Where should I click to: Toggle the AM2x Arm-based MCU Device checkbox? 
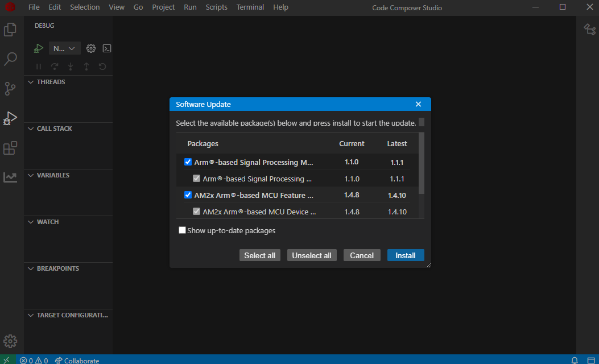click(196, 211)
